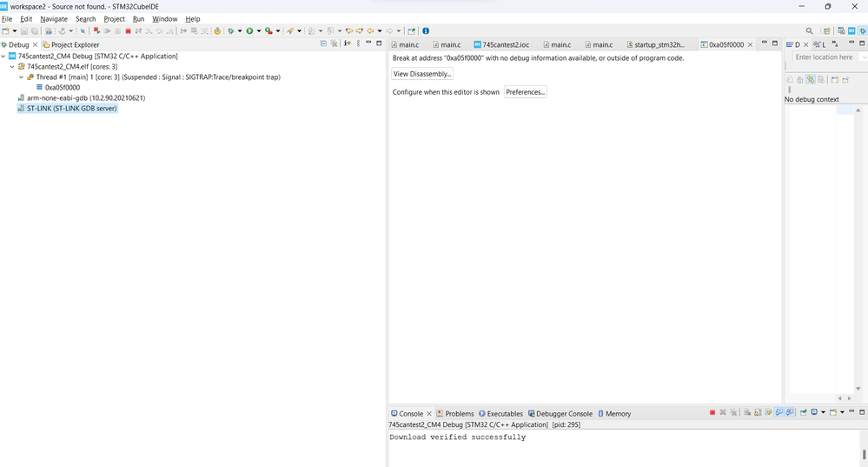This screenshot has height=467, width=868.
Task: Open the Window menu
Action: pyautogui.click(x=164, y=19)
